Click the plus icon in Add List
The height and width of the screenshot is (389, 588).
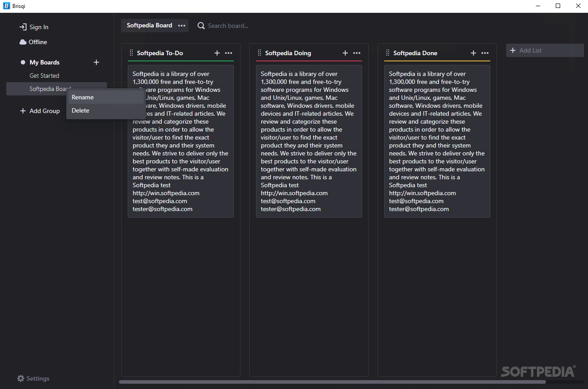click(513, 50)
